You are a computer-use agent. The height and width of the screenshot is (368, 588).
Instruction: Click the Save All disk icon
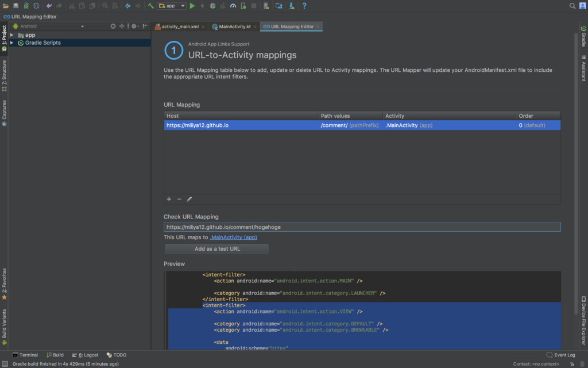[16, 6]
